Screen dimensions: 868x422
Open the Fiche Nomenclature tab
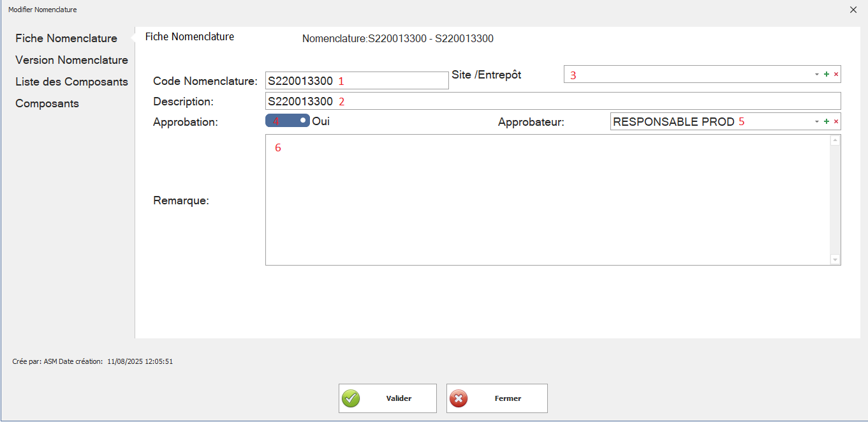point(66,38)
